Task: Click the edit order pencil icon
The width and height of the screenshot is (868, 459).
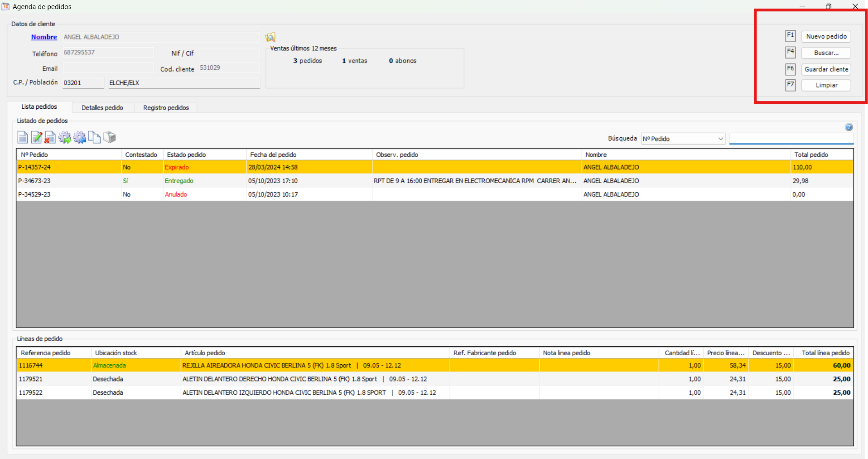Action: pyautogui.click(x=37, y=137)
